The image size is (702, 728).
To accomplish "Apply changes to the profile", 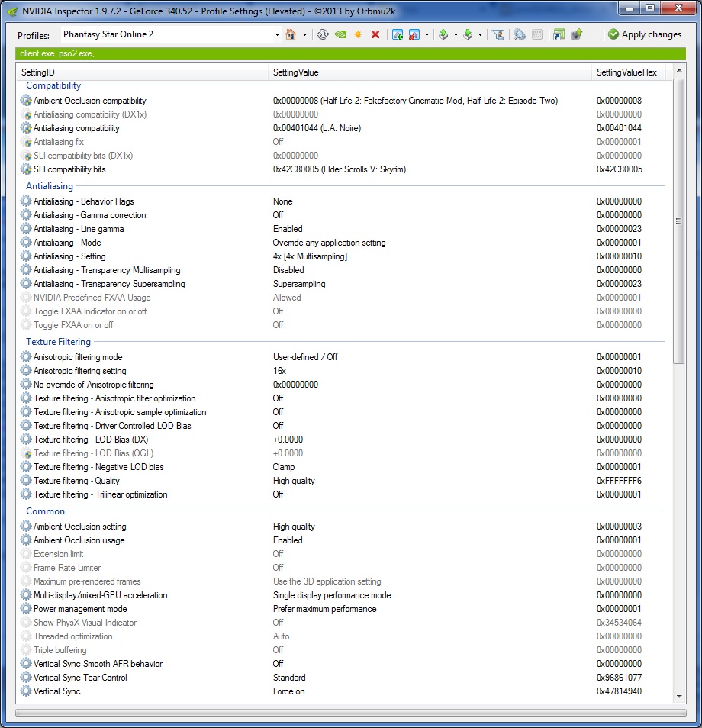I will [x=645, y=34].
